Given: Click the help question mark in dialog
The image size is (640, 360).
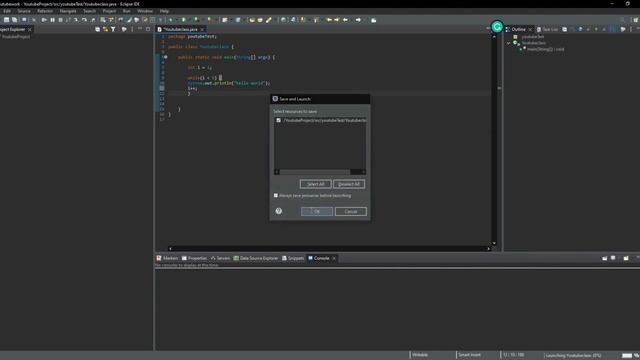Looking at the screenshot, I should (279, 211).
